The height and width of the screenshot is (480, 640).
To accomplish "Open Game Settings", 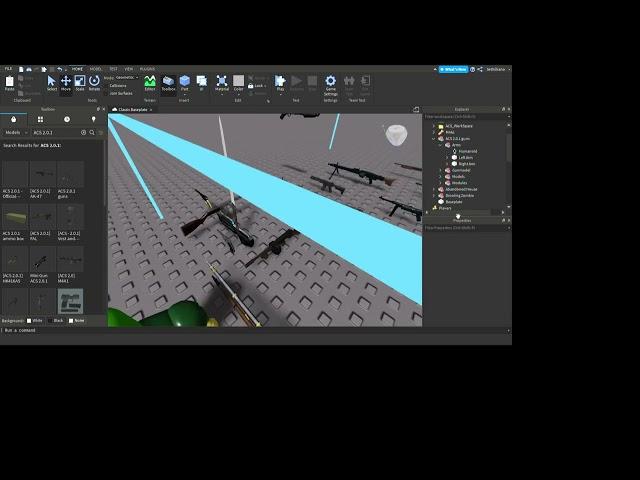I will 330,85.
